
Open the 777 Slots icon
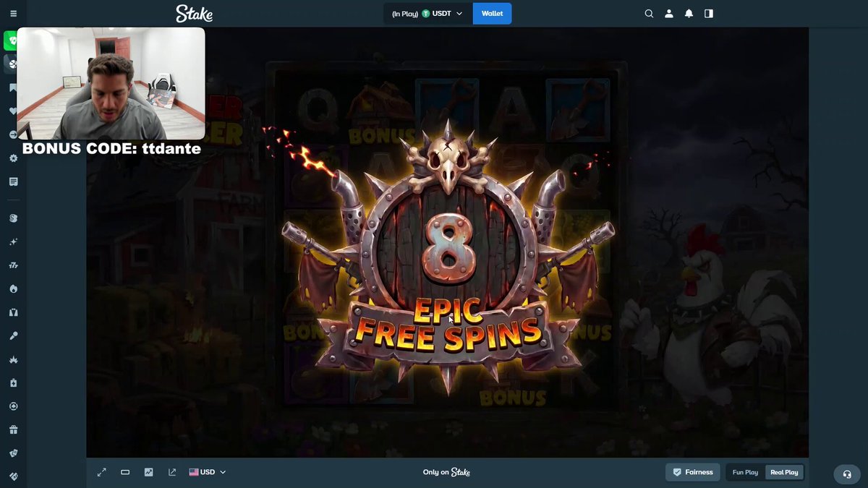pyautogui.click(x=13, y=265)
